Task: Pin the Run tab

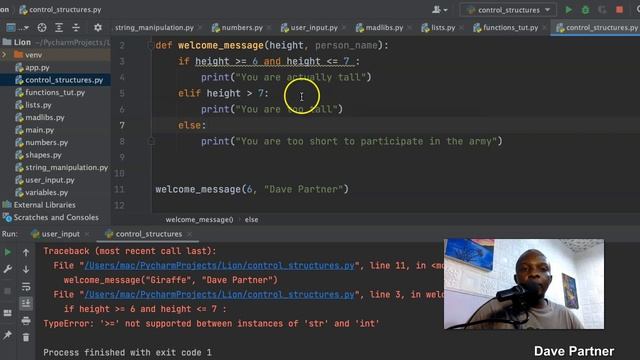Action: (x=7, y=336)
